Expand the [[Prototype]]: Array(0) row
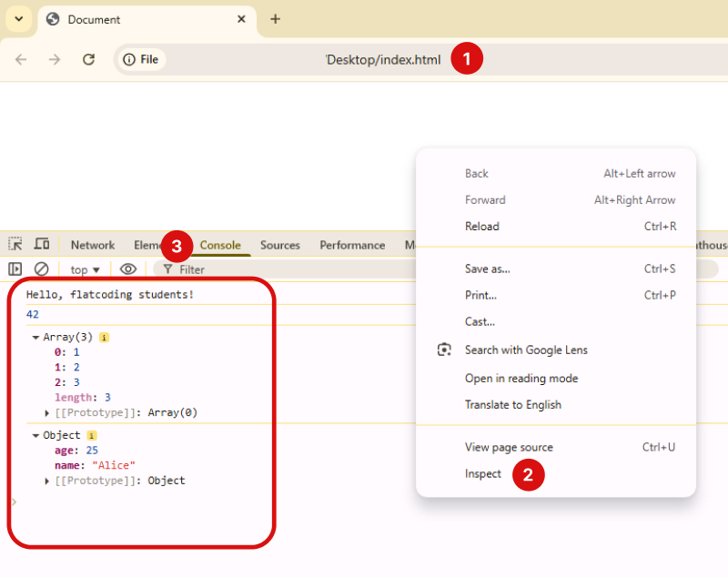The image size is (728, 578). [x=47, y=412]
